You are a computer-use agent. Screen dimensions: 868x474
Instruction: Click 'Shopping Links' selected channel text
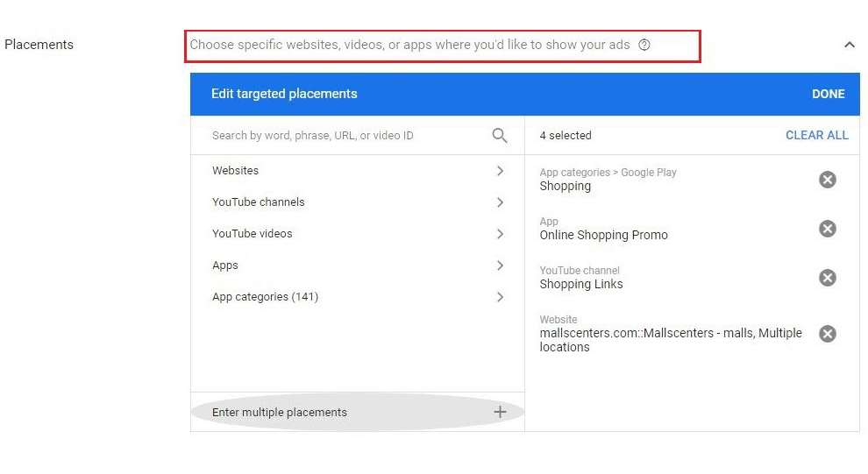[x=581, y=284]
